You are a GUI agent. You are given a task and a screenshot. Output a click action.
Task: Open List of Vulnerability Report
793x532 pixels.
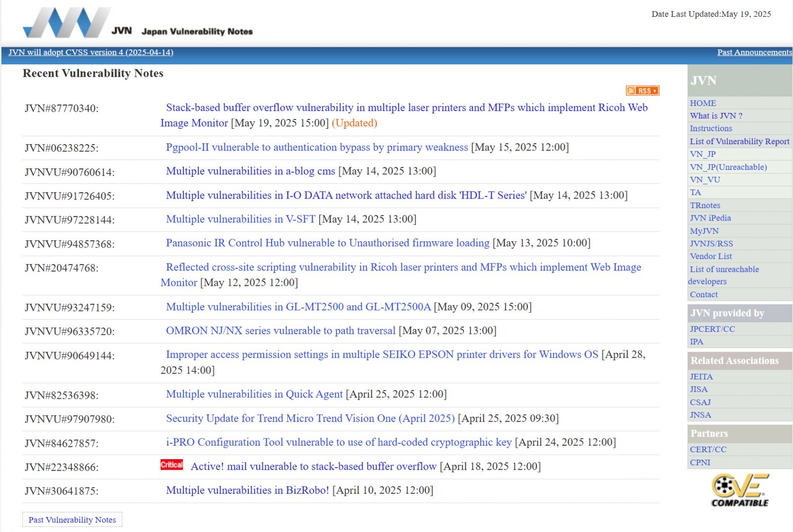[x=739, y=141]
